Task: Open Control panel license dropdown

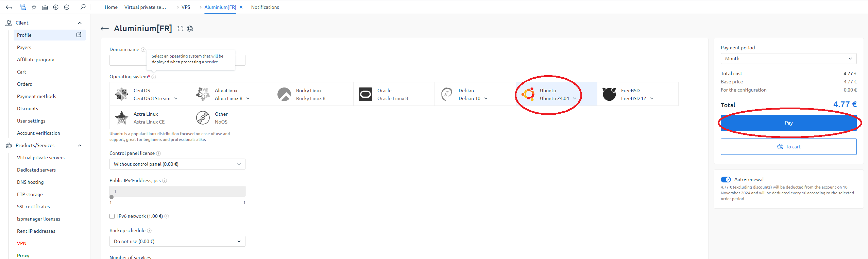Action: tap(177, 164)
